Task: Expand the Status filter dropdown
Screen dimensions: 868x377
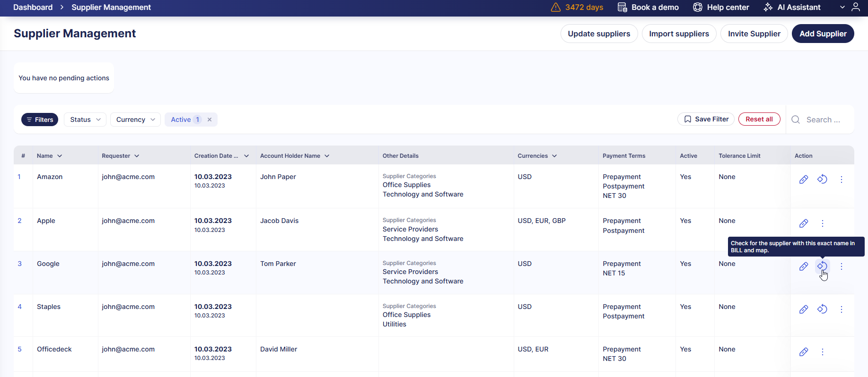Action: click(85, 120)
